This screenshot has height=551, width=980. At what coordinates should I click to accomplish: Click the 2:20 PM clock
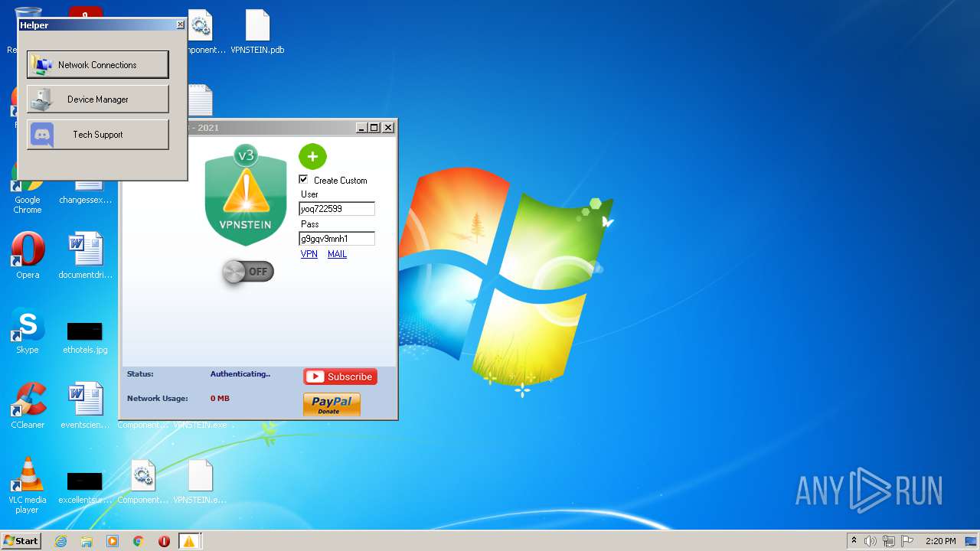[x=940, y=541]
